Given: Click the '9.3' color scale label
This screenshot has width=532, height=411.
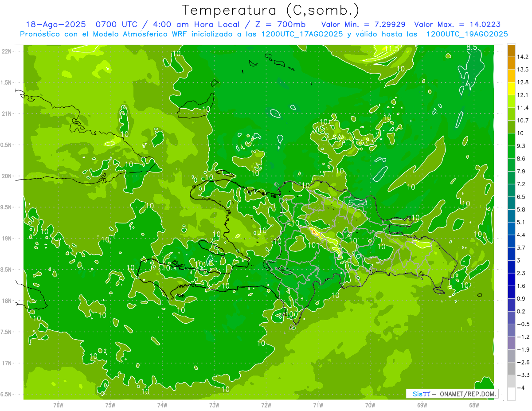Looking at the screenshot, I should point(521,146).
